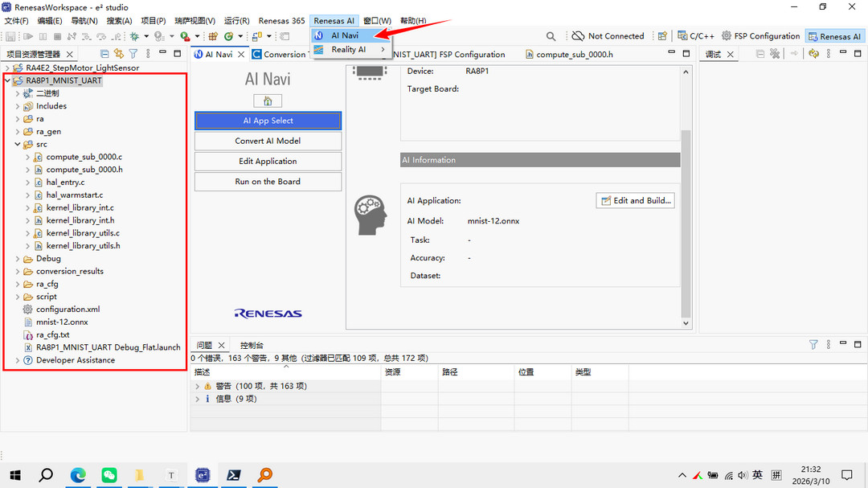Click Remove All Terminated in Debug view
The image size is (868, 488).
775,54
